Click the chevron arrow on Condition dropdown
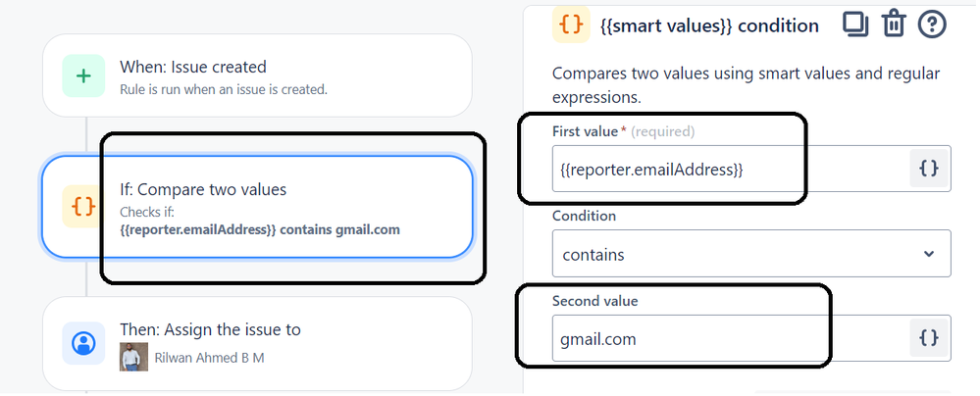The width and height of the screenshot is (980, 396). coord(929,254)
